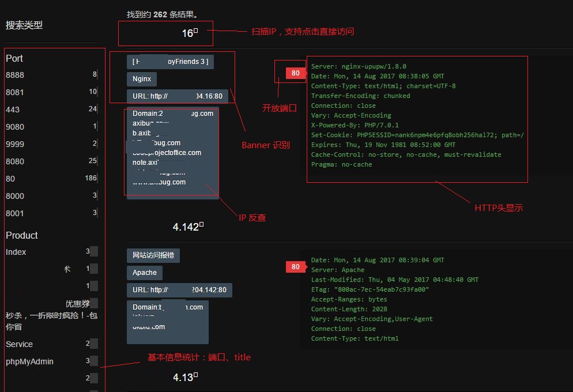This screenshot has width=573, height=392.
Task: Filter results by port 8080
Action: click(x=15, y=161)
